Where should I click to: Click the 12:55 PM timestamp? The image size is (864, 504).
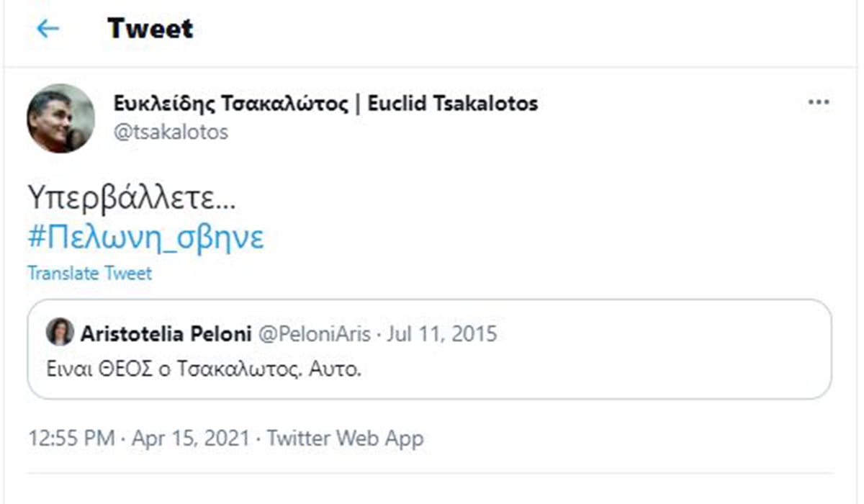[69, 438]
